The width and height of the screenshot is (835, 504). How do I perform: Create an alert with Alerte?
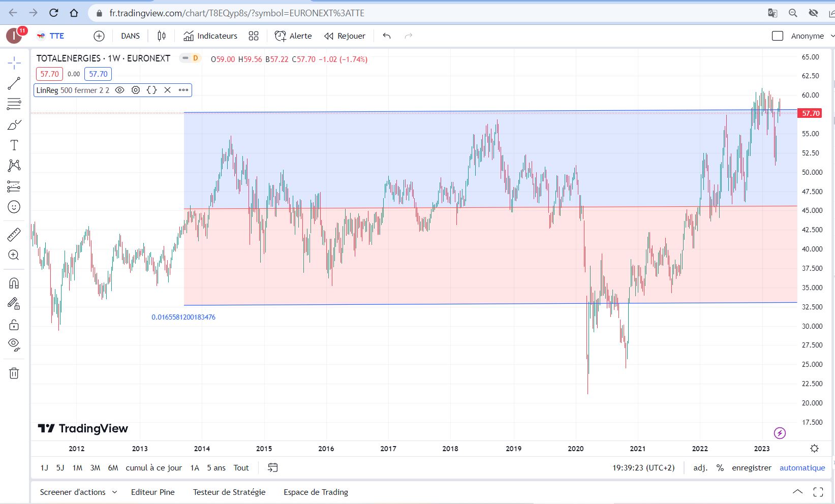tap(293, 36)
